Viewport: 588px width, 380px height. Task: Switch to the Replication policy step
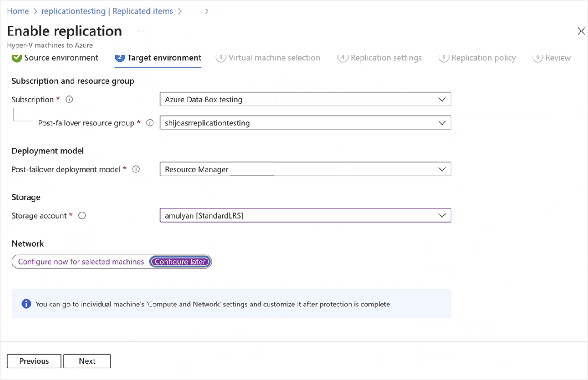pyautogui.click(x=477, y=58)
